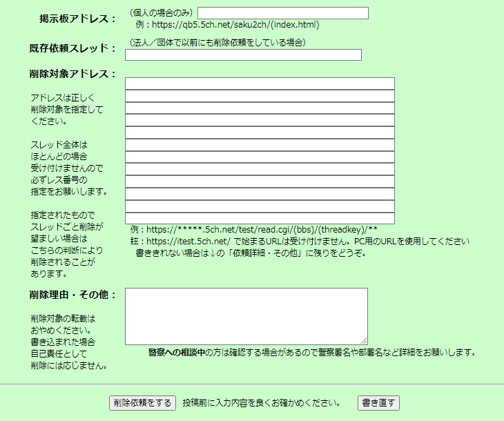The image size is (504, 421).
Task: Click the 必ずレス番号の instruction line
Action: click(x=59, y=180)
